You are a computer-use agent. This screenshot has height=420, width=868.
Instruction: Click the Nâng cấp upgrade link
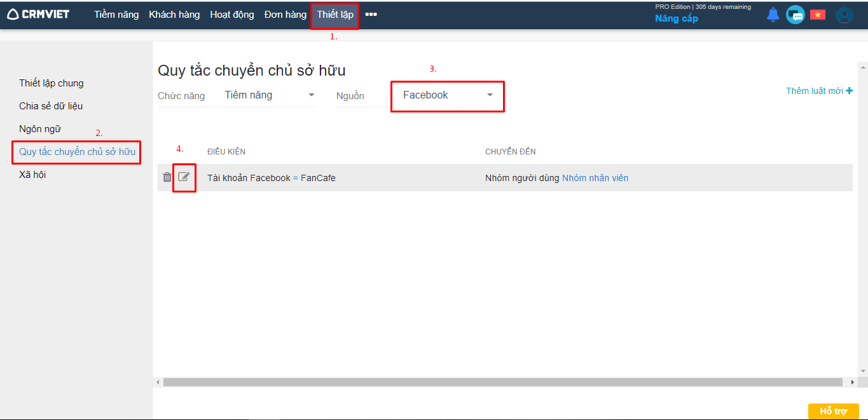tap(677, 18)
